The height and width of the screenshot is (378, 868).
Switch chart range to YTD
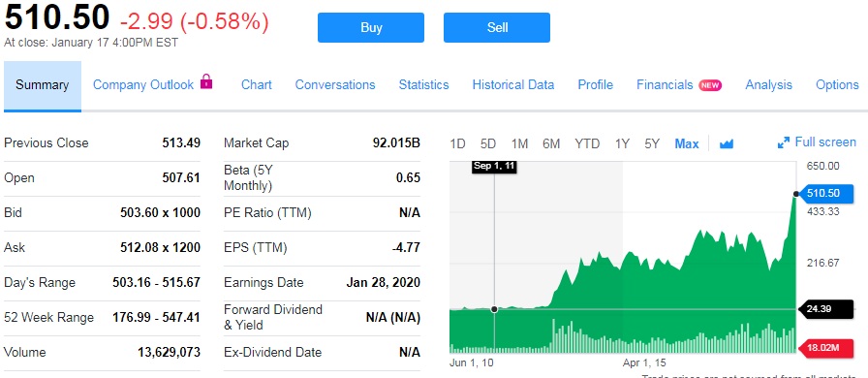(587, 144)
